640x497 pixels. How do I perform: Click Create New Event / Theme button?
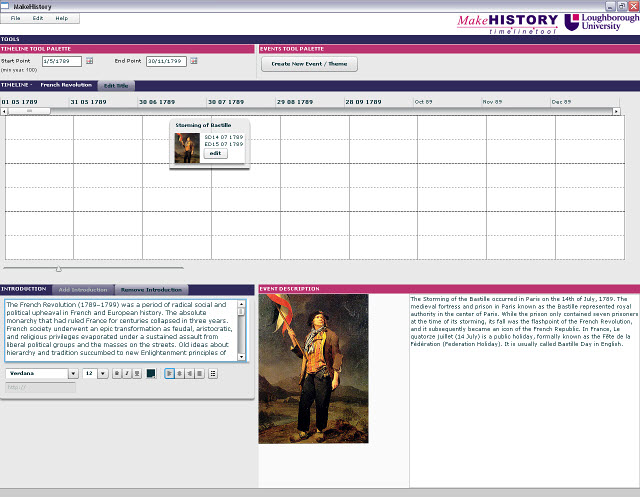pyautogui.click(x=309, y=64)
